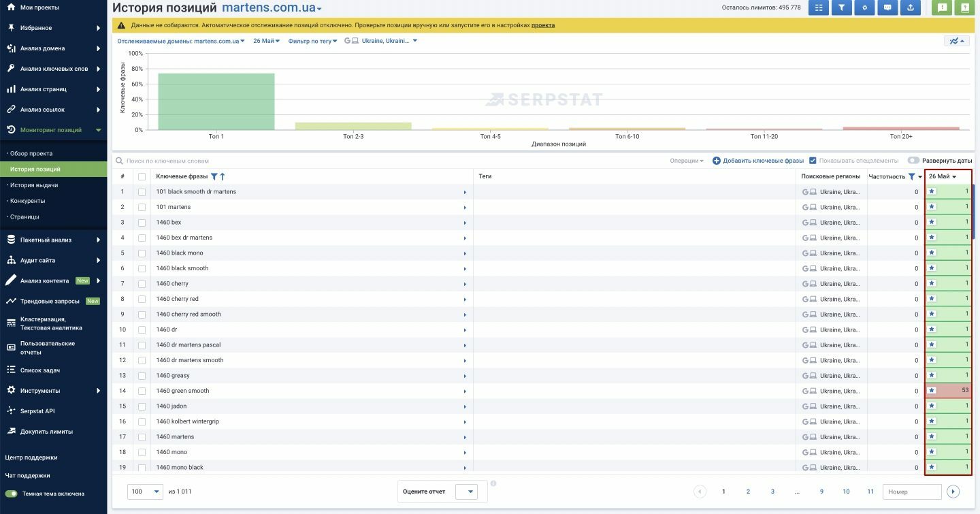The width and height of the screenshot is (980, 514).
Task: Open Страницы submenu item
Action: [x=24, y=216]
